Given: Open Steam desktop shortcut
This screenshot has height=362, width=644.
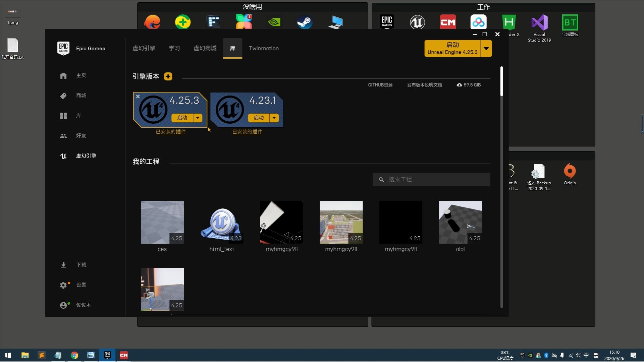Looking at the screenshot, I should point(305,22).
